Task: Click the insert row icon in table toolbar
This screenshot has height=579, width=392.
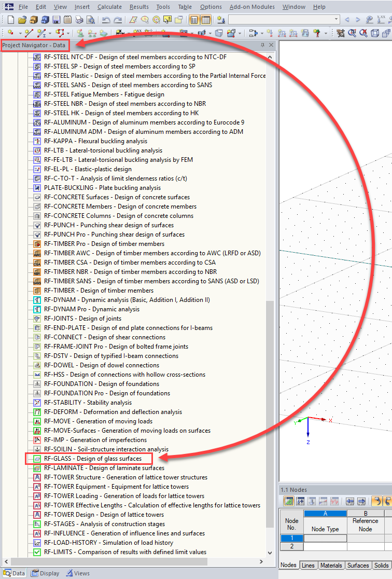Action: (x=300, y=501)
